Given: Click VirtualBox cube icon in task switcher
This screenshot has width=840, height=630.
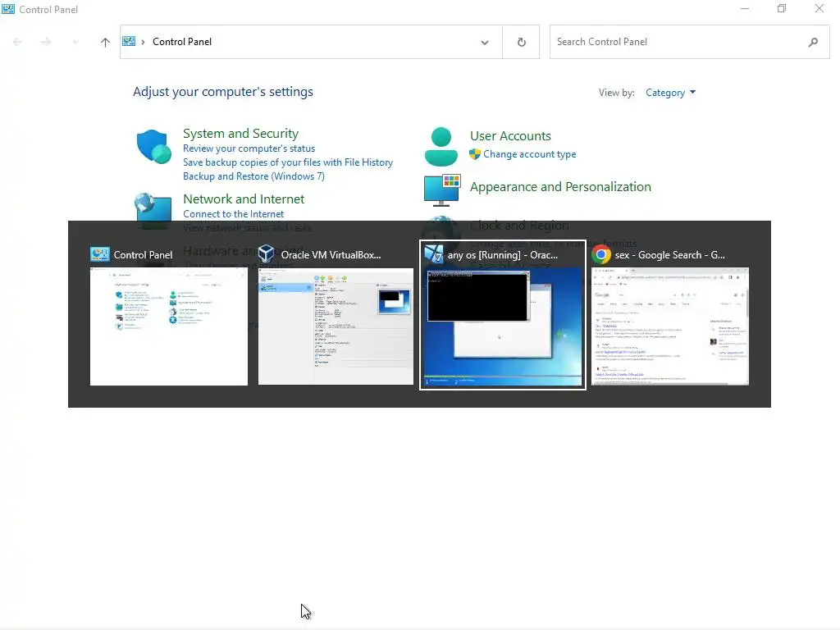Looking at the screenshot, I should point(267,254).
